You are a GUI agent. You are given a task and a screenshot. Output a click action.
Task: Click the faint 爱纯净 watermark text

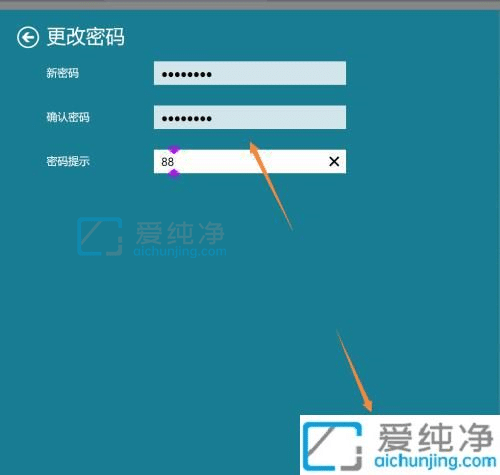point(180,233)
